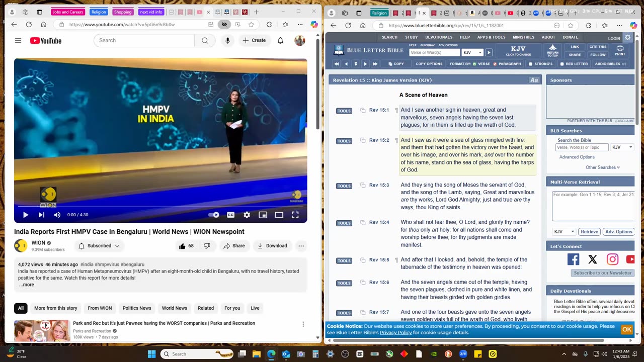Open the BLB Apps & Tools menu
The image size is (644, 362).
491,37
